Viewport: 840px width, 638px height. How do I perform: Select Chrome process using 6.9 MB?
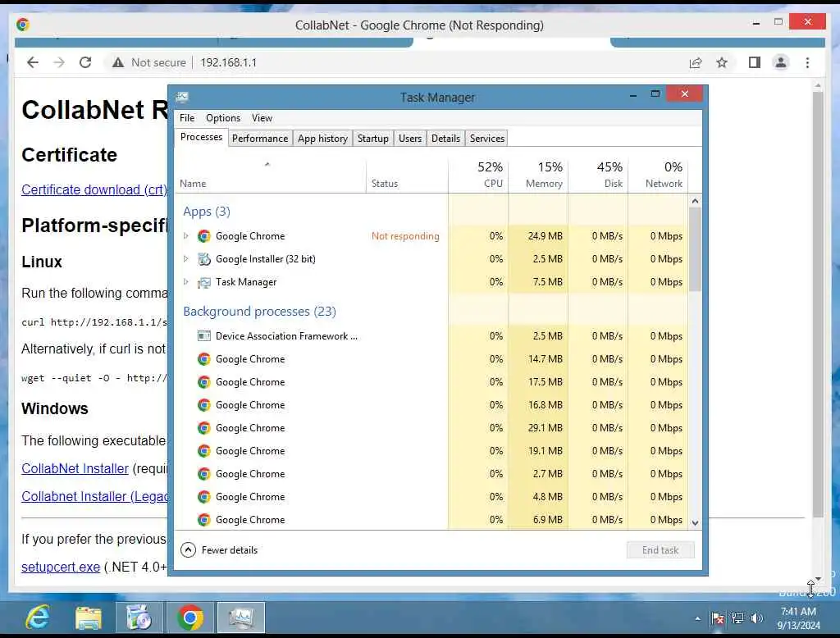point(431,520)
